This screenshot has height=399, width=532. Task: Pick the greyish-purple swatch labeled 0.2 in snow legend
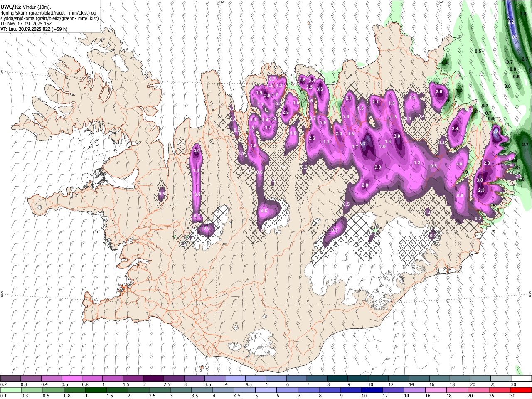(x=10, y=378)
